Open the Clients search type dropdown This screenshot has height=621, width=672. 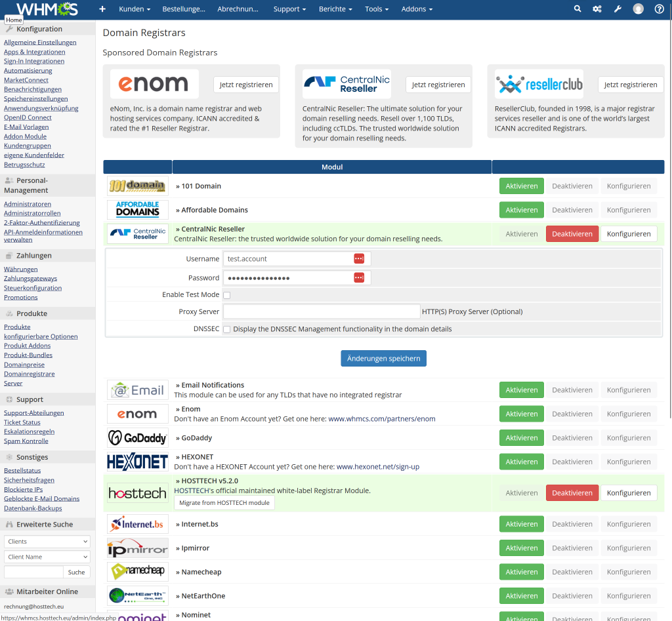(x=47, y=542)
